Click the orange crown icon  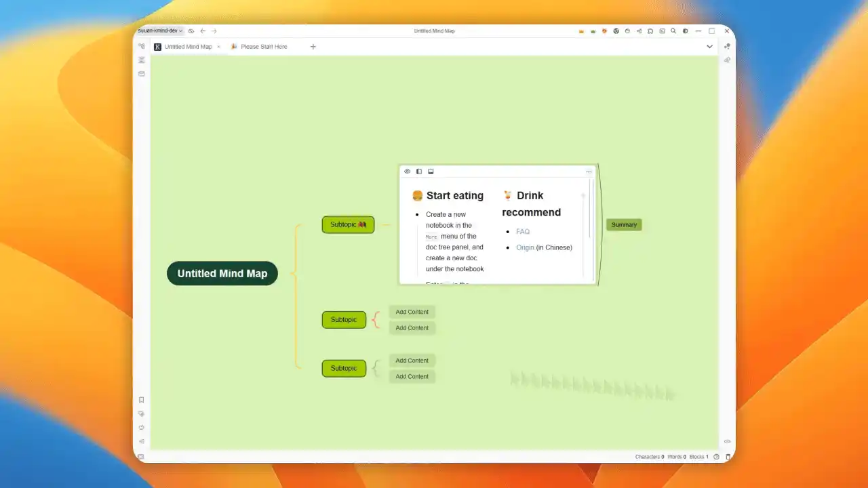(581, 31)
